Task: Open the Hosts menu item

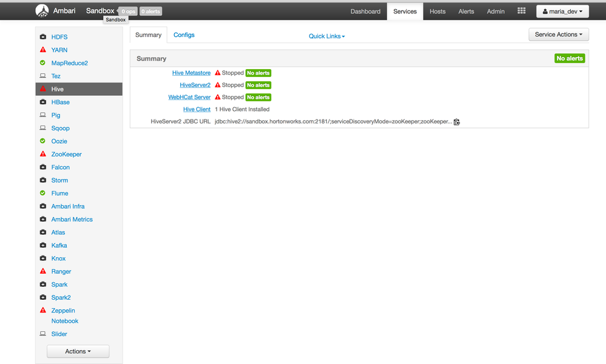Action: [x=437, y=11]
